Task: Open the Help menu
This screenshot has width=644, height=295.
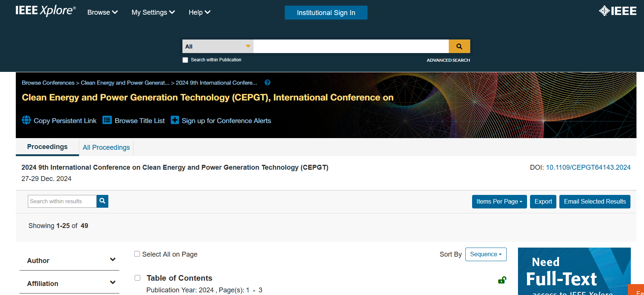Action: click(199, 12)
